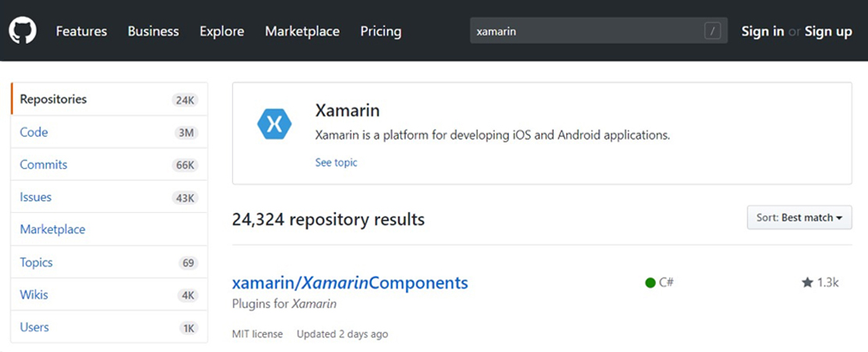Open the xamarin/XamarinComponents repository
This screenshot has height=352, width=868.
tap(350, 283)
